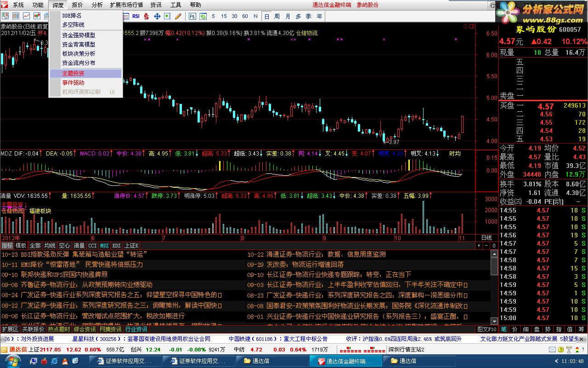
Task: Select the 5-minute period button
Action: coord(213,16)
